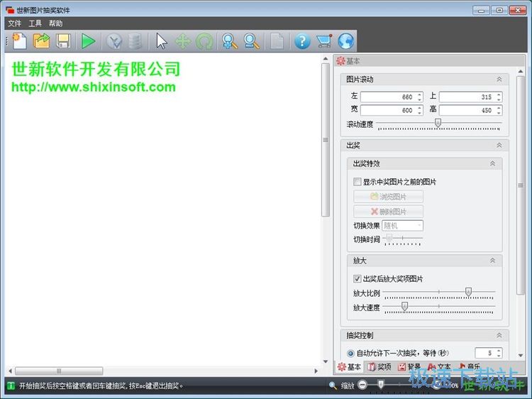Click the open folder toolbar icon
Image resolution: width=532 pixels, height=399 pixels.
[42, 41]
